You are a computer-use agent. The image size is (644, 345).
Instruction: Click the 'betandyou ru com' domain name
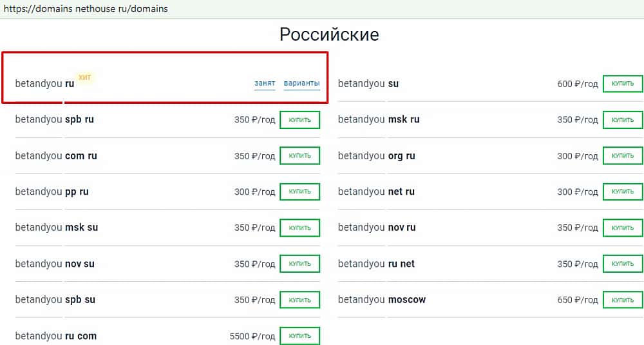click(56, 336)
